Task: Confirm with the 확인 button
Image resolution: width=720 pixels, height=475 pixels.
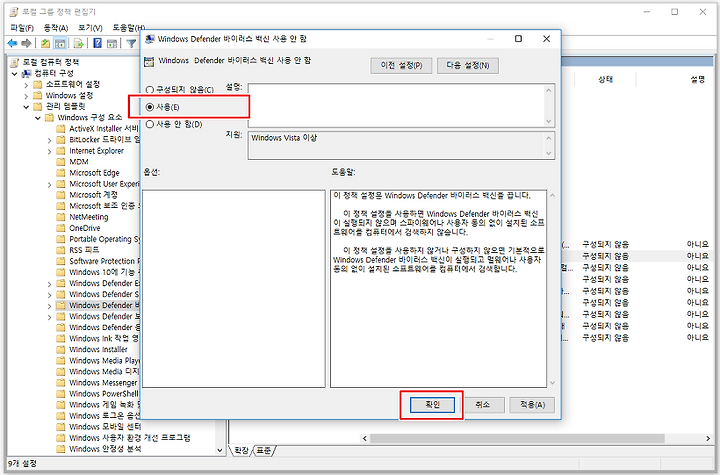Action: tap(433, 405)
